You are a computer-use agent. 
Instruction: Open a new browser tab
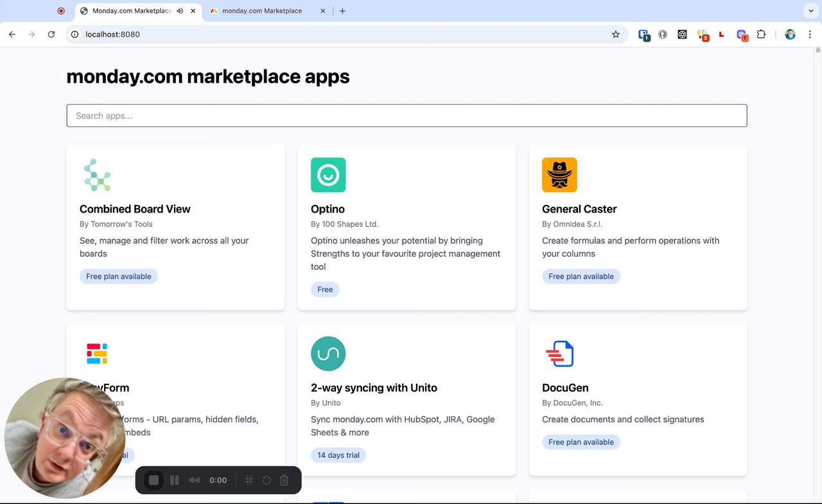pyautogui.click(x=342, y=11)
